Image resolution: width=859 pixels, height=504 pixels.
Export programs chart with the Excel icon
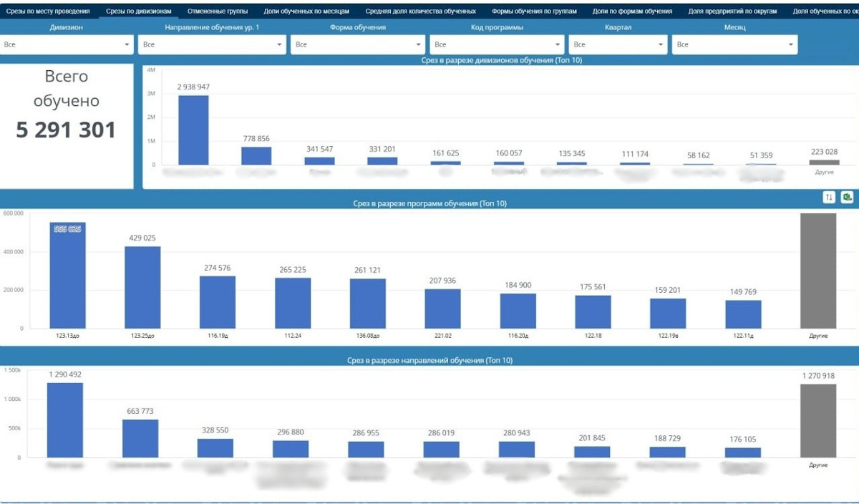coord(847,198)
